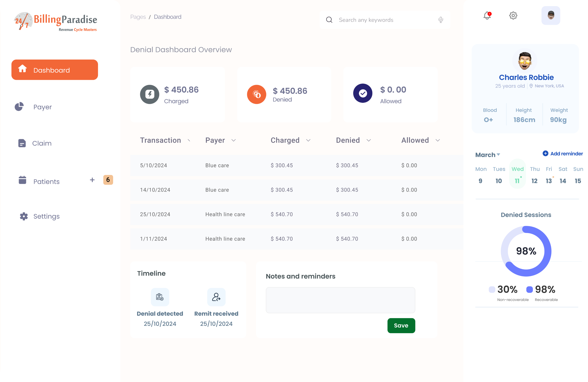Click the orange Denied card icon

(256, 94)
